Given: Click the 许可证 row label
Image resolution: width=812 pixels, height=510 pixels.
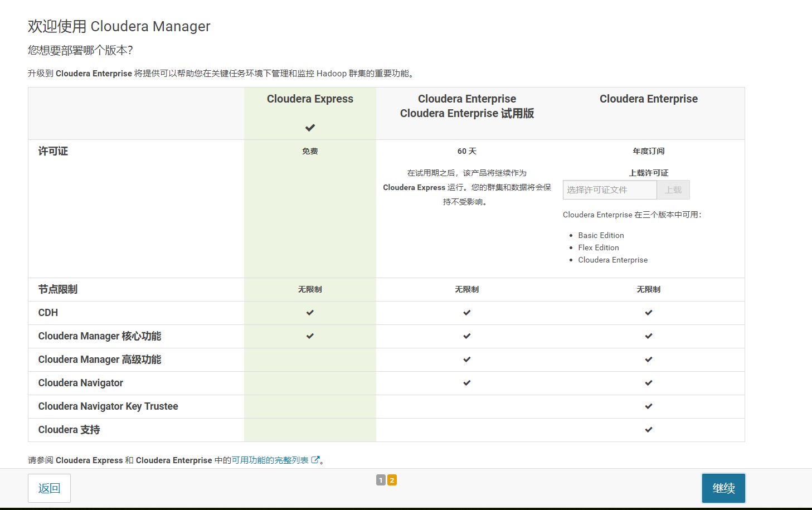Looking at the screenshot, I should [53, 151].
